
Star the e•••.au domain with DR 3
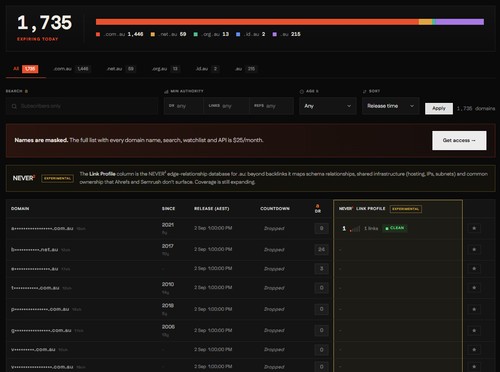pos(474,269)
